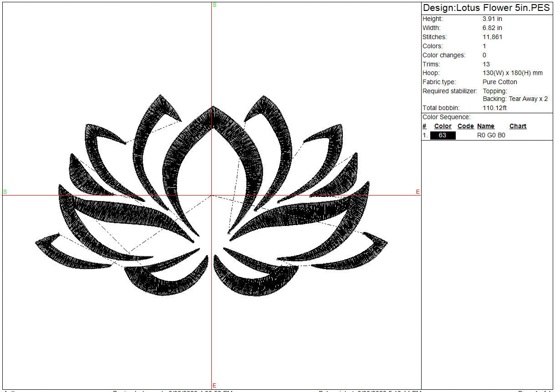Click the Color column header
This screenshot has height=392, width=555.
coord(443,126)
